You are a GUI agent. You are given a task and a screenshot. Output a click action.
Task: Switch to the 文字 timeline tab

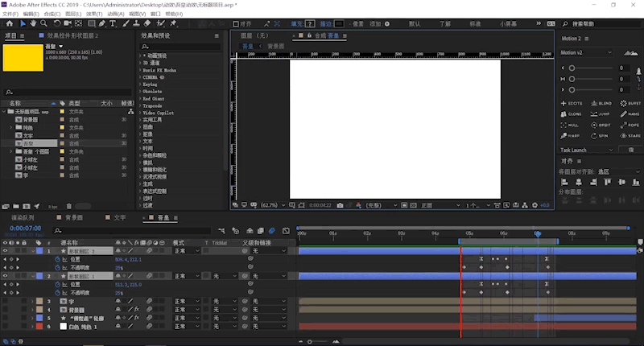click(x=119, y=217)
